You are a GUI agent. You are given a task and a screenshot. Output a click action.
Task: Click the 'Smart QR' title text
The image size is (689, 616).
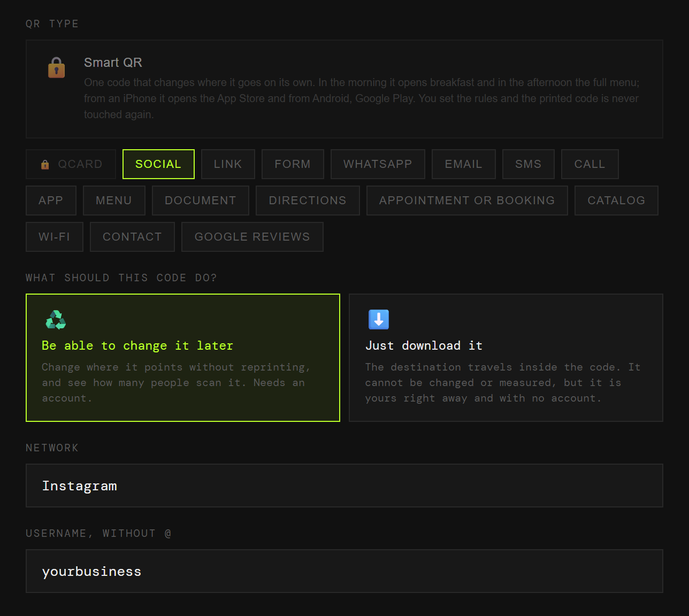tap(113, 63)
